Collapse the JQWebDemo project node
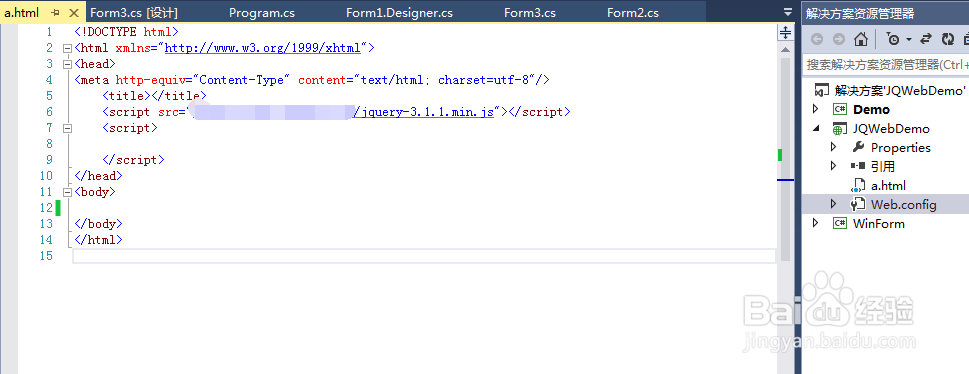The height and width of the screenshot is (374, 969). click(x=816, y=129)
